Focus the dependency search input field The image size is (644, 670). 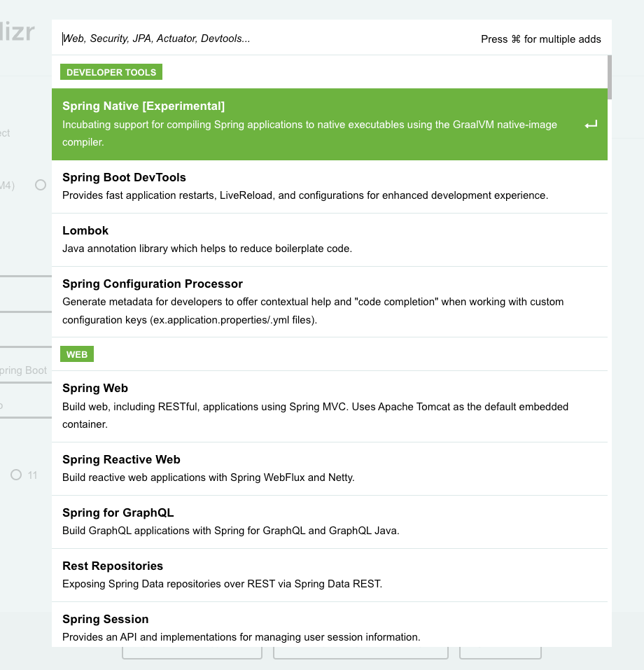tap(266, 39)
